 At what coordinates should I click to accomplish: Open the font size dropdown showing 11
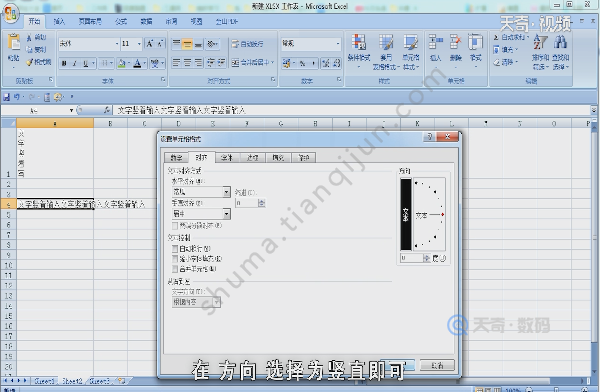click(139, 44)
